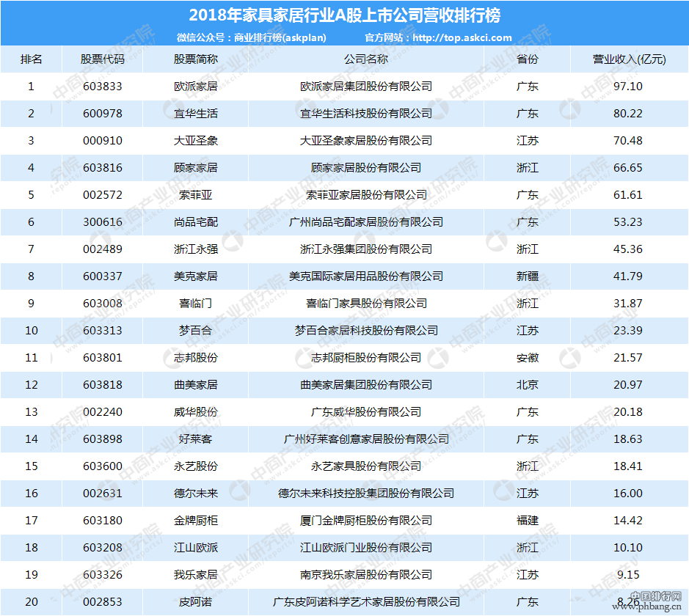Click revenue value 23.39
The height and width of the screenshot is (616, 689).
coord(628,331)
